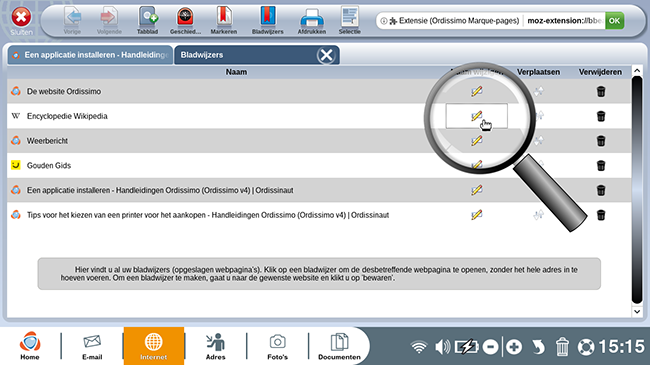Image resolution: width=650 pixels, height=365 pixels.
Task: Click the Verwijderen column header
Action: point(600,72)
